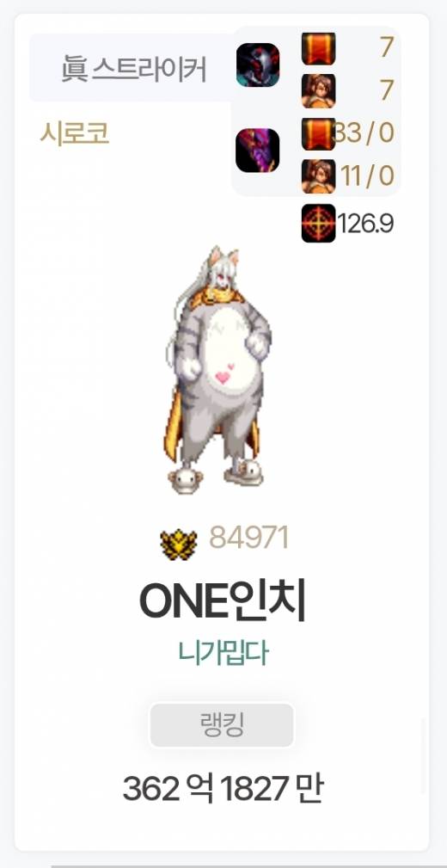Viewport: 447px width, 868px height.
Task: Click the face icon next to 11/0
Action: pyautogui.click(x=319, y=176)
